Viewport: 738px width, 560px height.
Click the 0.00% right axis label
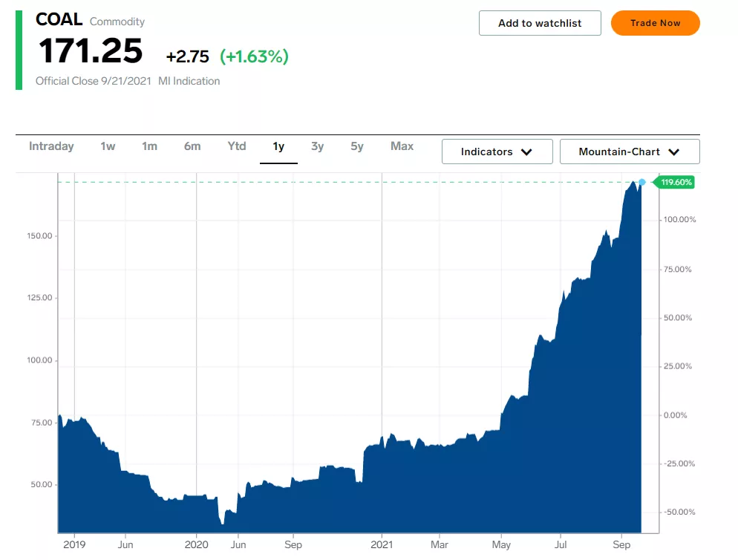pos(676,415)
